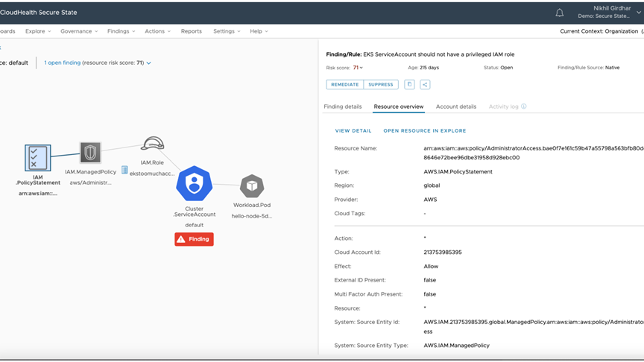Copy finding link icon next to Suppress
644x362 pixels.
(x=409, y=84)
